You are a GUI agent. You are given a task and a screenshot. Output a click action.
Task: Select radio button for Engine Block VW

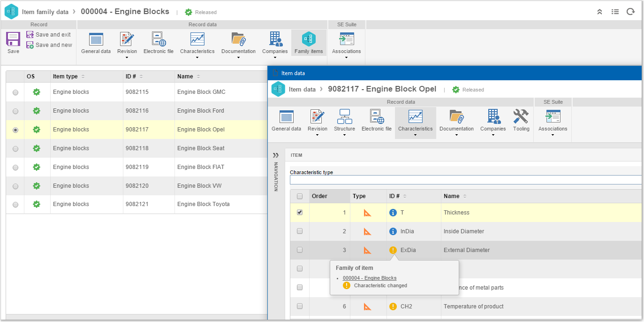[x=15, y=186]
